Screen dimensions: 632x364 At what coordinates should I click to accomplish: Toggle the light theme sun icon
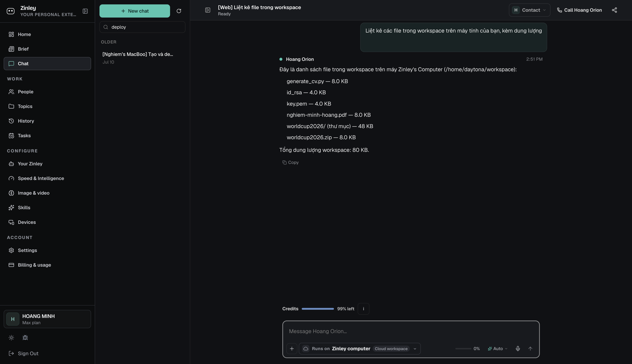pyautogui.click(x=11, y=338)
